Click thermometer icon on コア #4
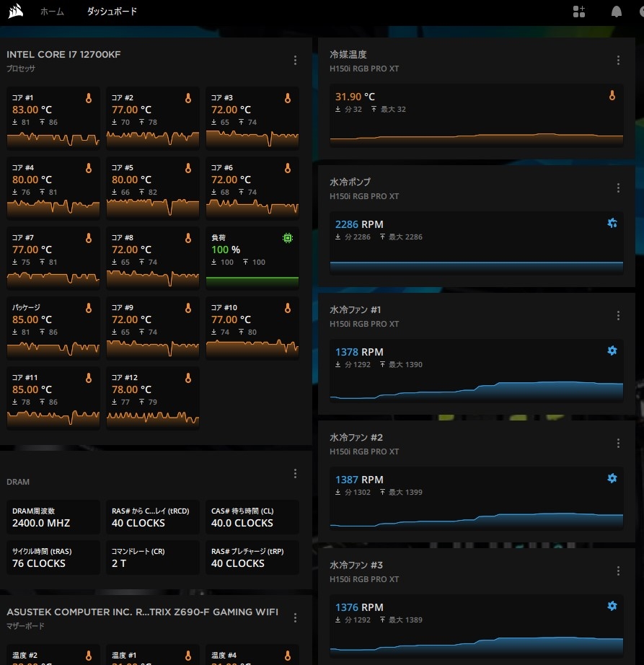Screen dimensions: 644x665 click(x=89, y=168)
